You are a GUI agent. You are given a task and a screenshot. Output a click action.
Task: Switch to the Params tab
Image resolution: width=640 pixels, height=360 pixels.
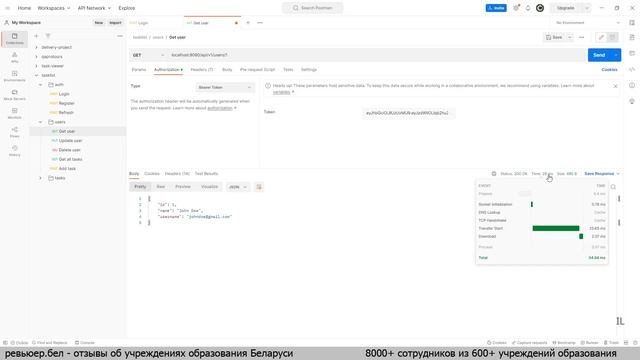[139, 70]
